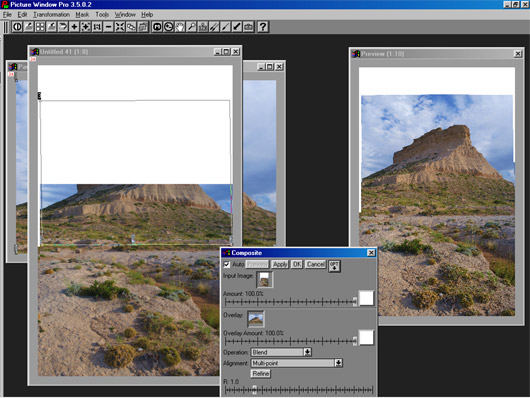The height and width of the screenshot is (398, 530).
Task: Click the double diagonal line tool icon
Action: pyautogui.click(x=214, y=27)
